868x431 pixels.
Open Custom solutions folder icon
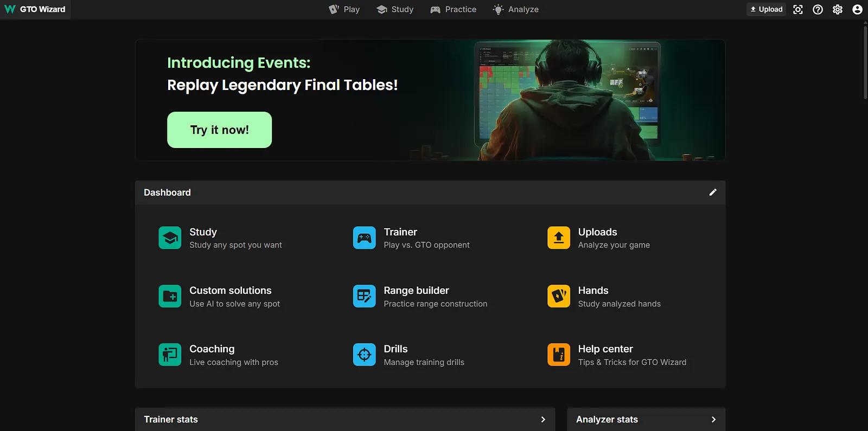[x=170, y=297]
